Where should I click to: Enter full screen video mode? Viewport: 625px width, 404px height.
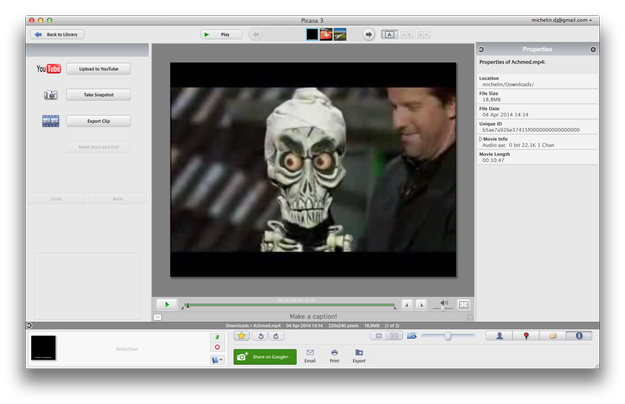[x=464, y=304]
